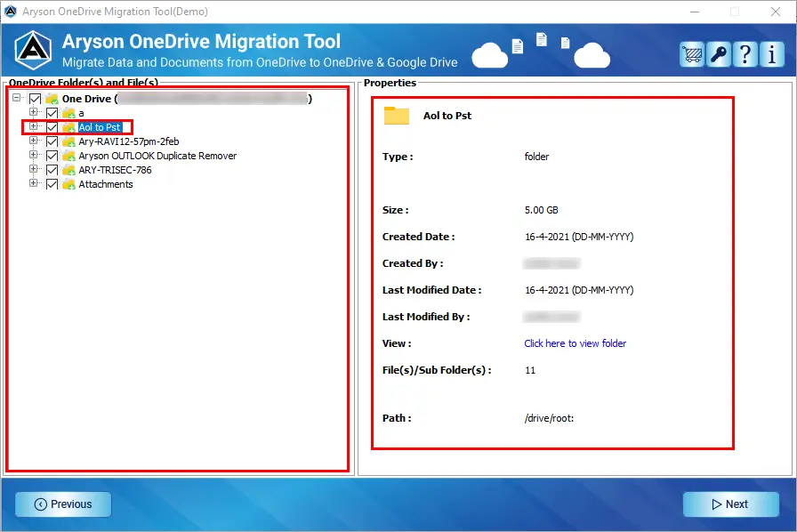Click the Aol to Pst tree folder icon

tap(68, 127)
